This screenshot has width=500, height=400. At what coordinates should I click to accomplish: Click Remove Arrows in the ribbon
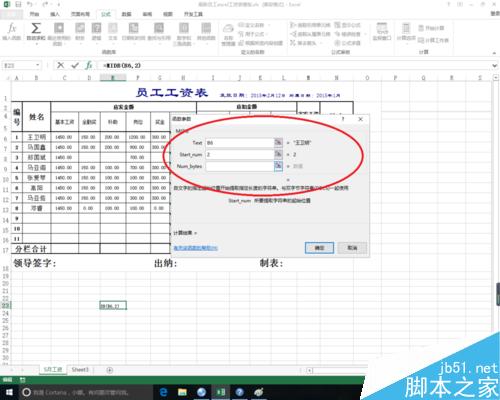[x=306, y=43]
